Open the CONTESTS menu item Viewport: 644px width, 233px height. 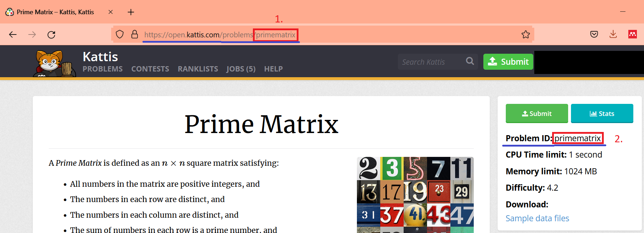[150, 69]
